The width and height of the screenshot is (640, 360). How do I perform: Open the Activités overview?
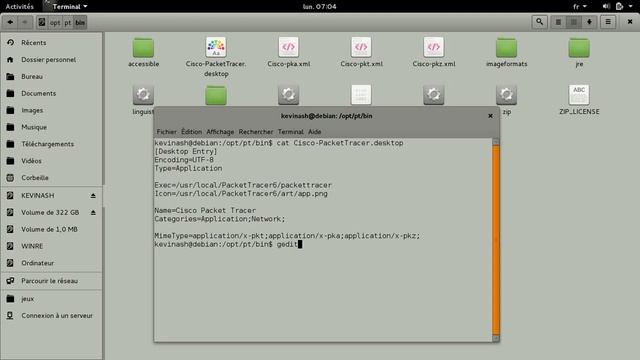coord(20,6)
